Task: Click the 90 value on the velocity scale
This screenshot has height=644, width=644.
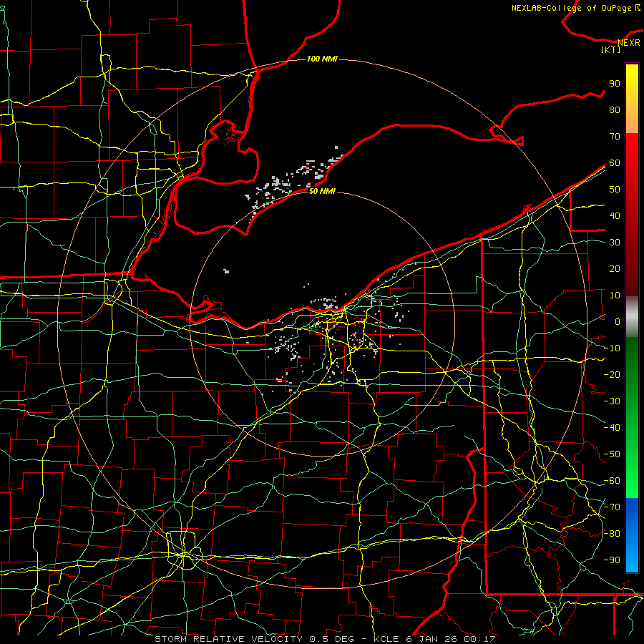Action: coord(615,84)
